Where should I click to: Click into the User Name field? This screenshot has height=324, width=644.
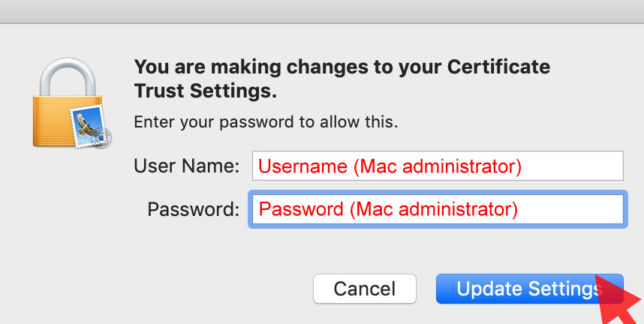(438, 166)
